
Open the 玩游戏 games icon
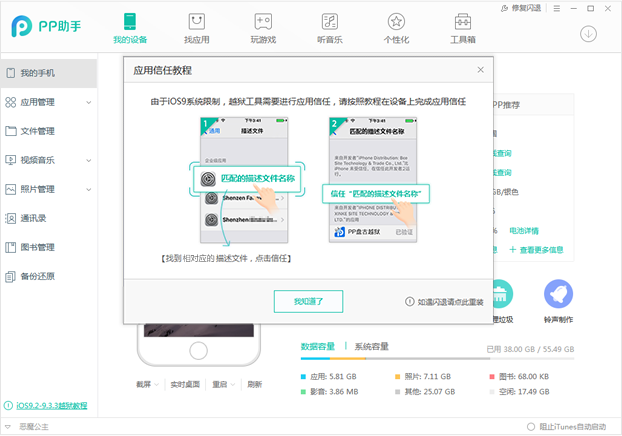(x=263, y=21)
